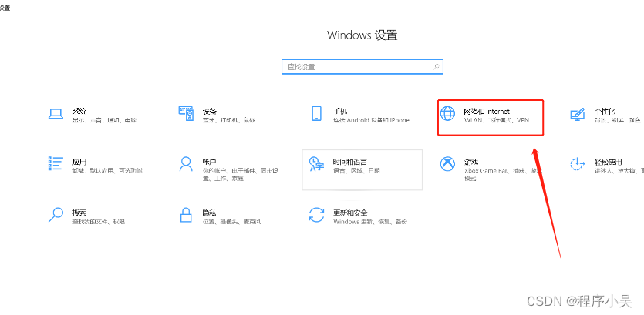
Task: Click 'Windows 更新、恢复、备份' description
Action: tap(370, 222)
